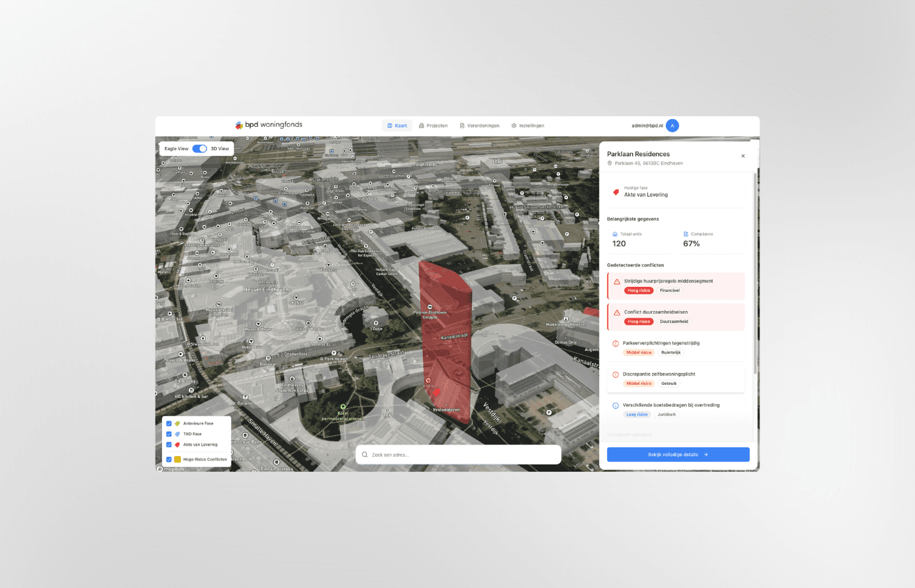Open Projecten via its document icon

423,125
